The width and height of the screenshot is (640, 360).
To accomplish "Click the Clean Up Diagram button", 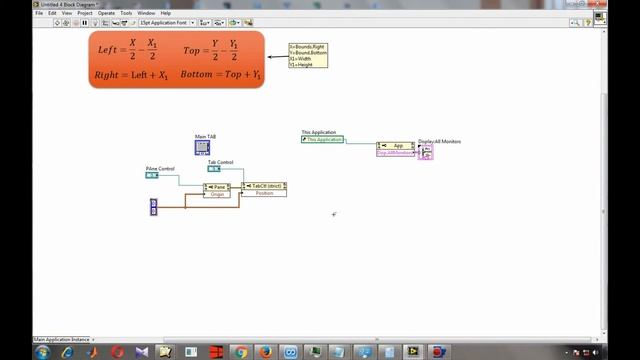I will pos(248,23).
